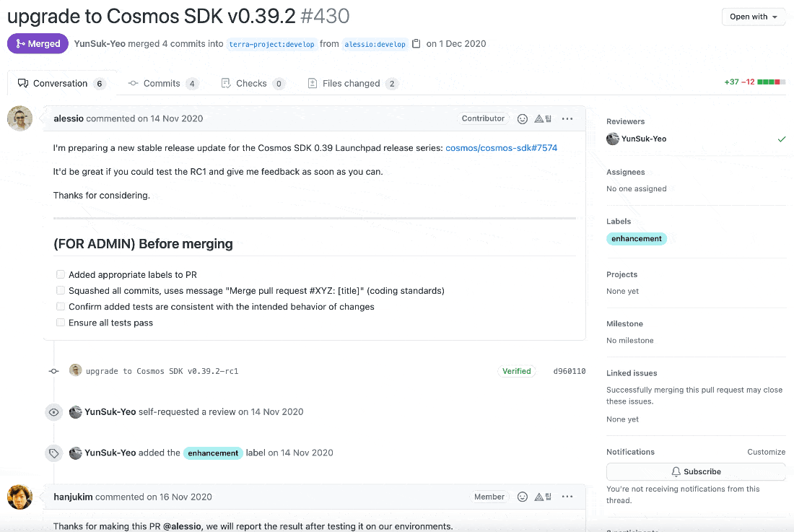Click PR number #430 in title

tap(325, 16)
